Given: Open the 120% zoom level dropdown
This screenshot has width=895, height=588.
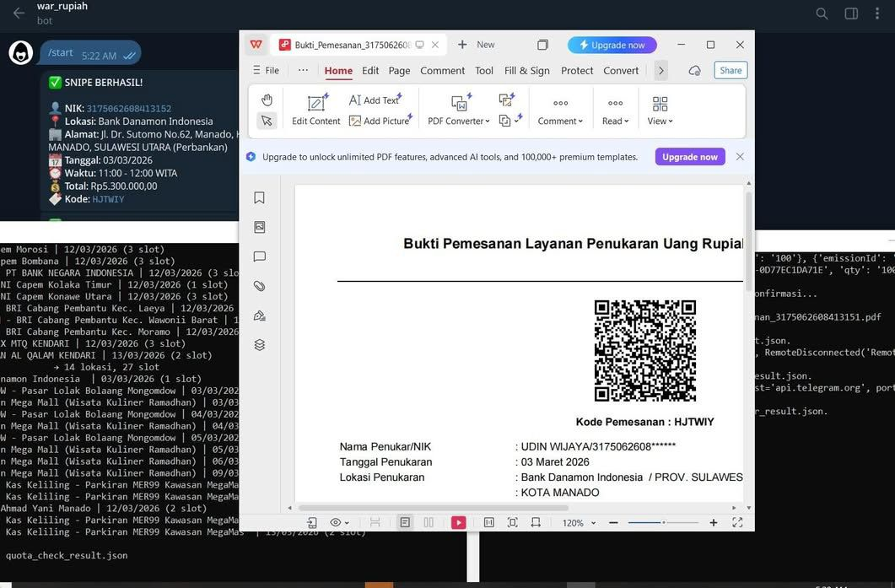Looking at the screenshot, I should [x=577, y=522].
